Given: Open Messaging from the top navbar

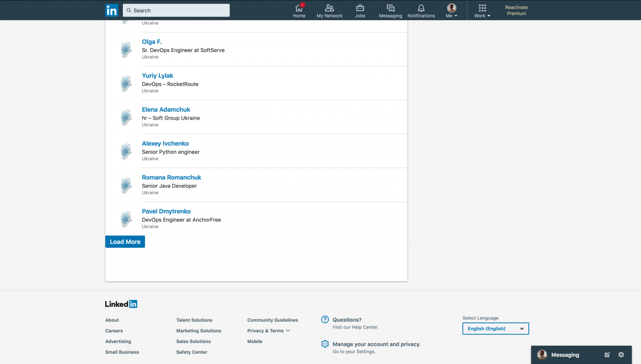Looking at the screenshot, I should pyautogui.click(x=390, y=11).
